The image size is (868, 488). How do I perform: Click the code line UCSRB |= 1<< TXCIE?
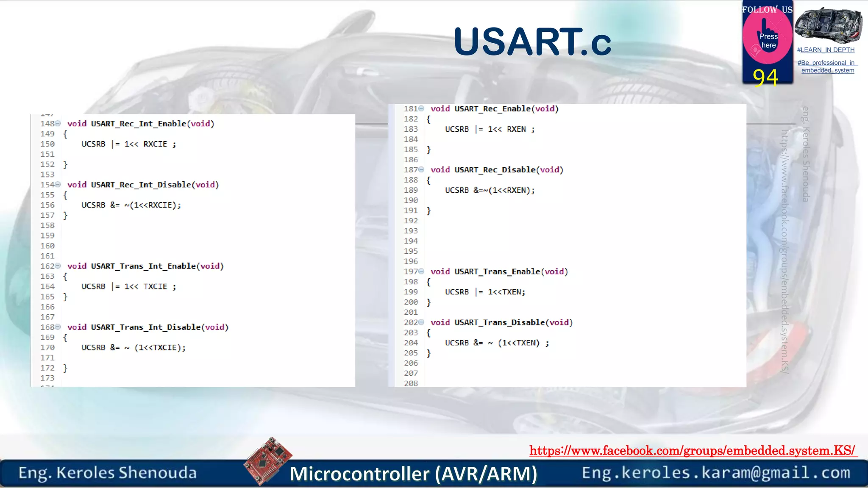click(129, 286)
